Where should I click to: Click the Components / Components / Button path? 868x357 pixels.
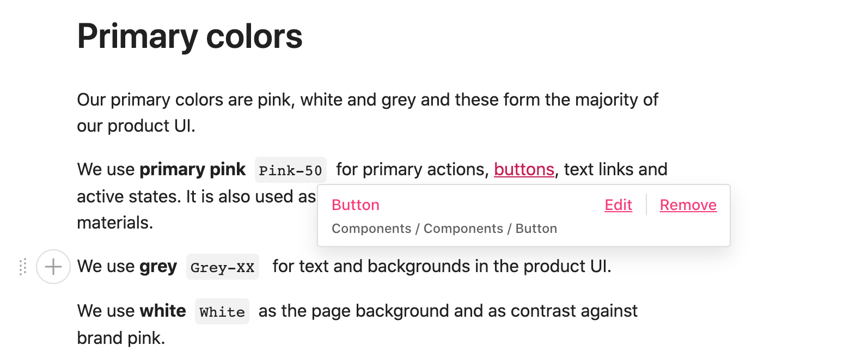pos(444,229)
